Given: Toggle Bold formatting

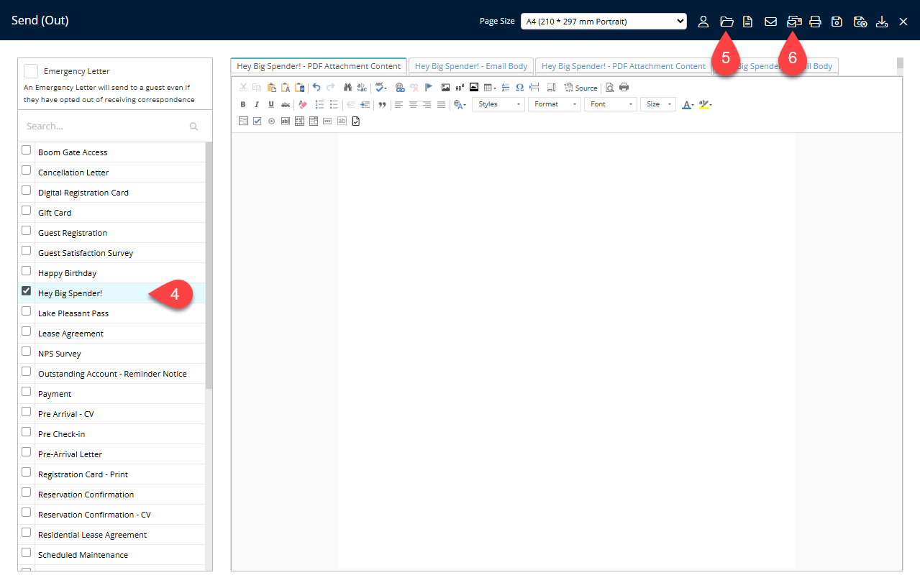Looking at the screenshot, I should [x=243, y=104].
